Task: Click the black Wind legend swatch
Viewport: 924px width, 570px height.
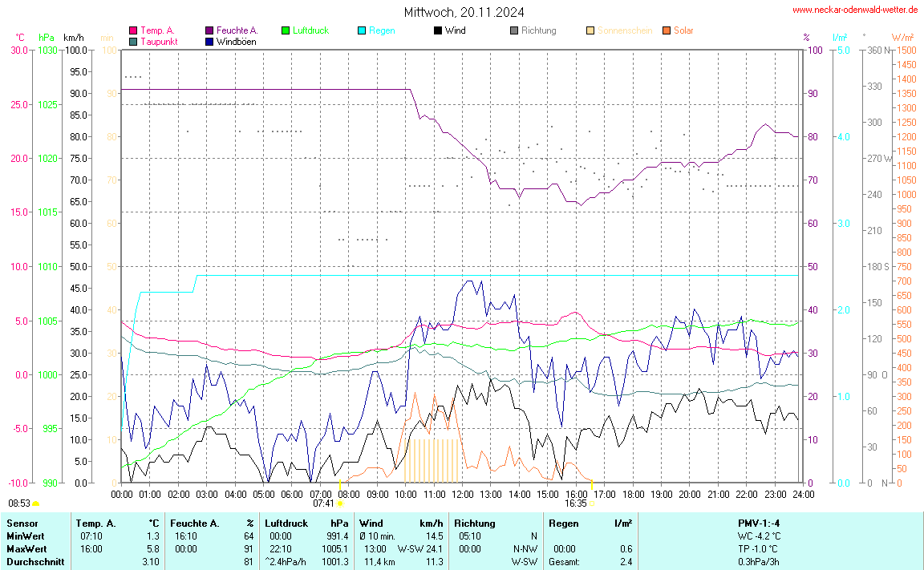Action: click(438, 30)
